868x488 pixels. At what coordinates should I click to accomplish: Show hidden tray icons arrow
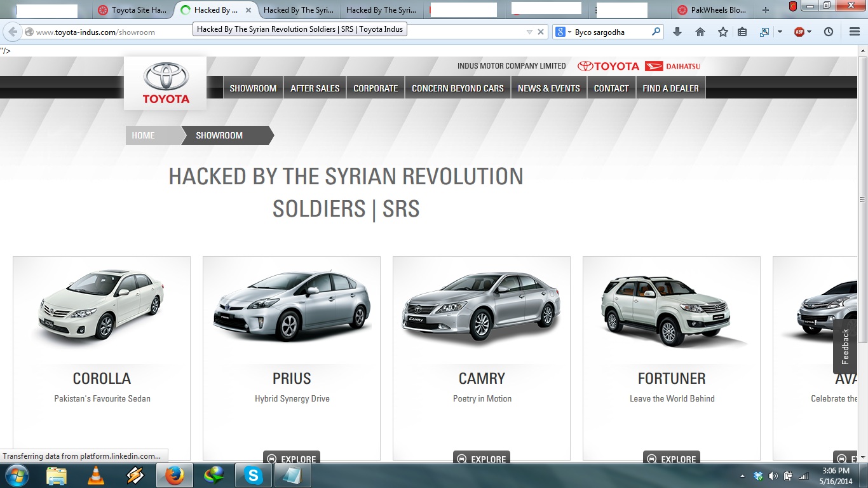pyautogui.click(x=743, y=476)
